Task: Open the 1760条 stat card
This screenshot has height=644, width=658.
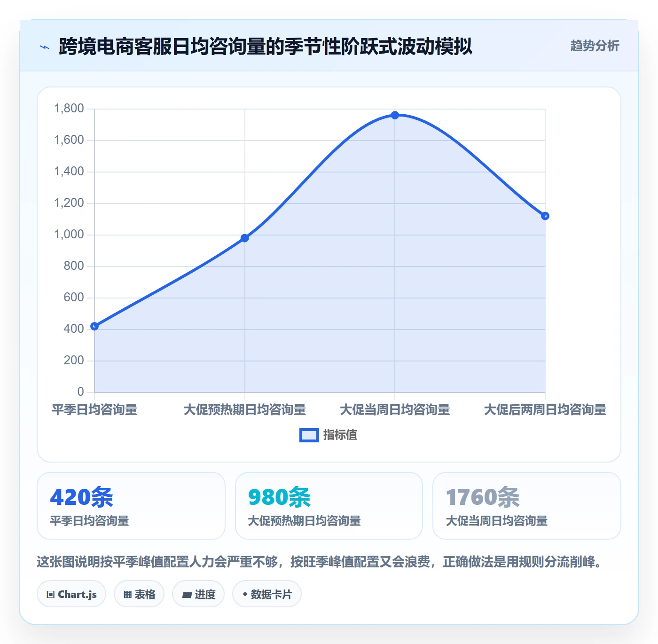Action: pos(527,506)
